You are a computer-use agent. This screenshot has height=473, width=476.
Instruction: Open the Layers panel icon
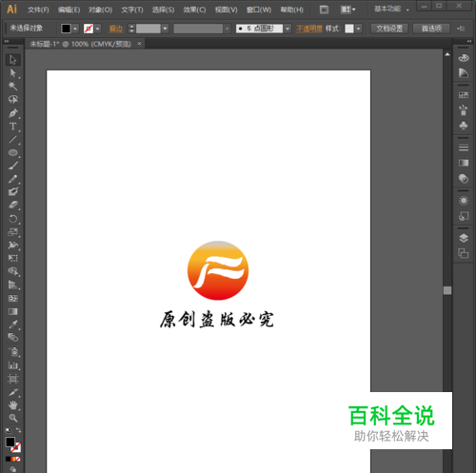tap(464, 238)
